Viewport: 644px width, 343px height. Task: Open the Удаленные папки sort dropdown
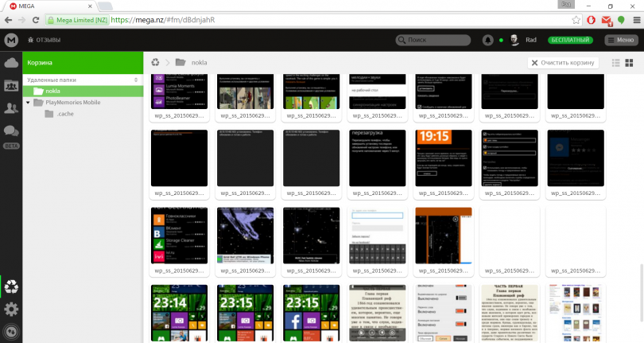click(x=136, y=80)
